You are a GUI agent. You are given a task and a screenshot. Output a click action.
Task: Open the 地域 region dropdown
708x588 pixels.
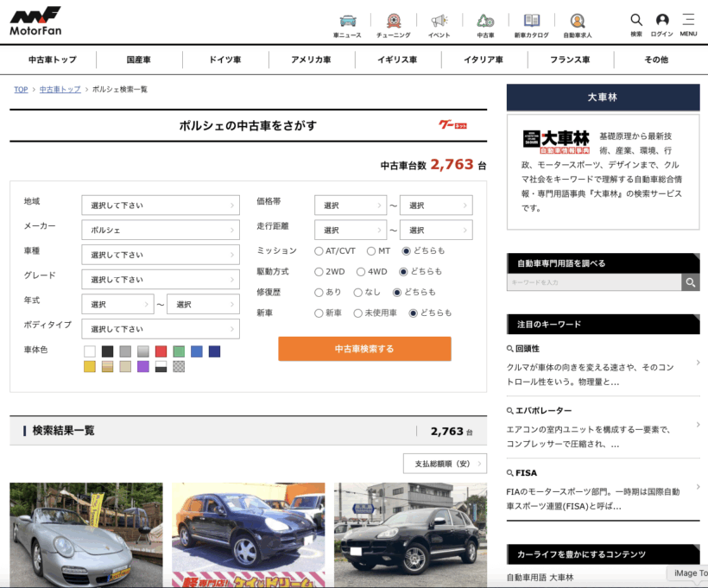click(x=161, y=205)
